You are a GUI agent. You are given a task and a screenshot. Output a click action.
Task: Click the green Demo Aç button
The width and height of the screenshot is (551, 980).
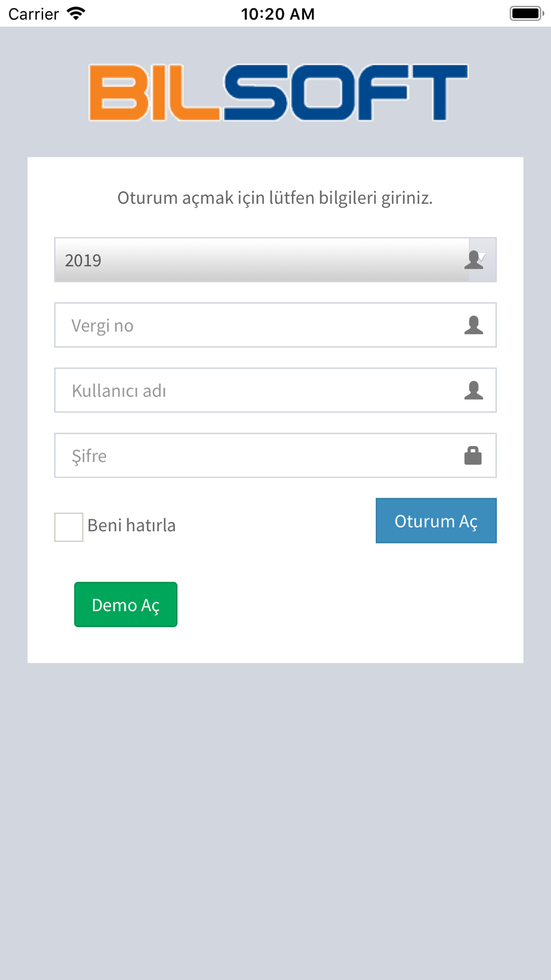[x=126, y=605]
